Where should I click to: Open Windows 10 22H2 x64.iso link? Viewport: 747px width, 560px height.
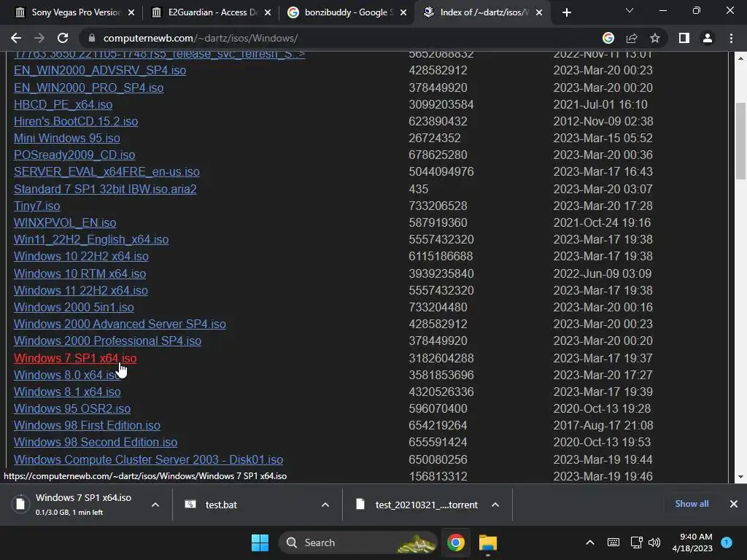pos(81,256)
